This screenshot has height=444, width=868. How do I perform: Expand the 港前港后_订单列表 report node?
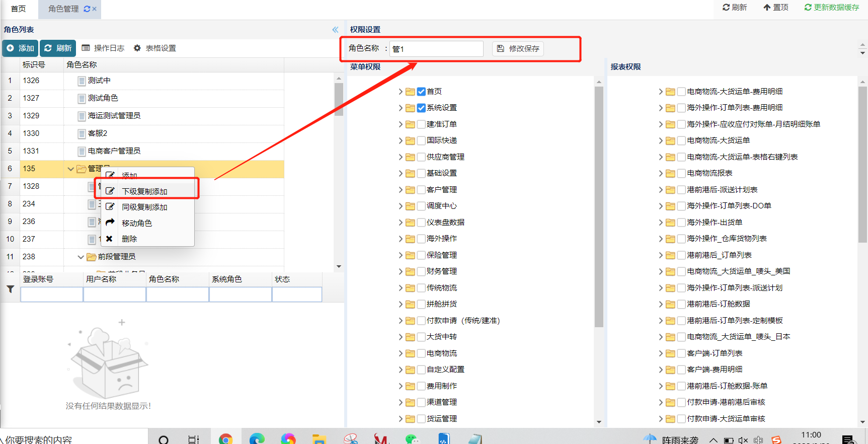click(x=661, y=255)
